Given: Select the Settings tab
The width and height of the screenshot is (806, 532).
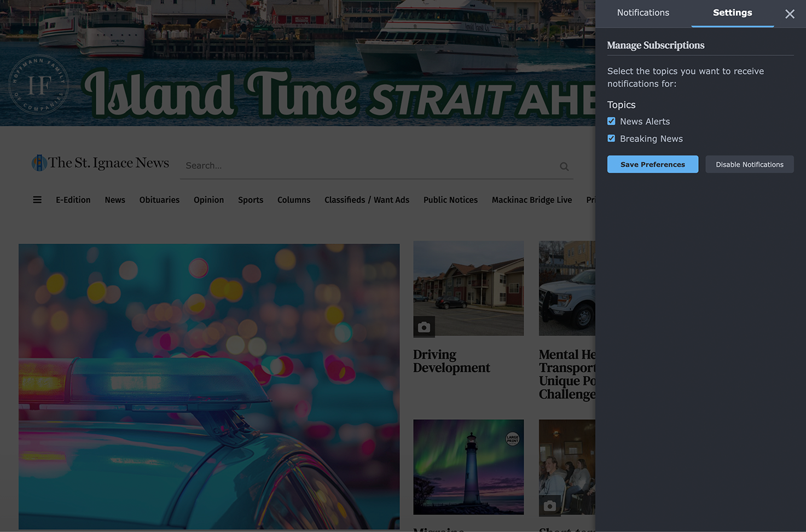Looking at the screenshot, I should pyautogui.click(x=733, y=13).
